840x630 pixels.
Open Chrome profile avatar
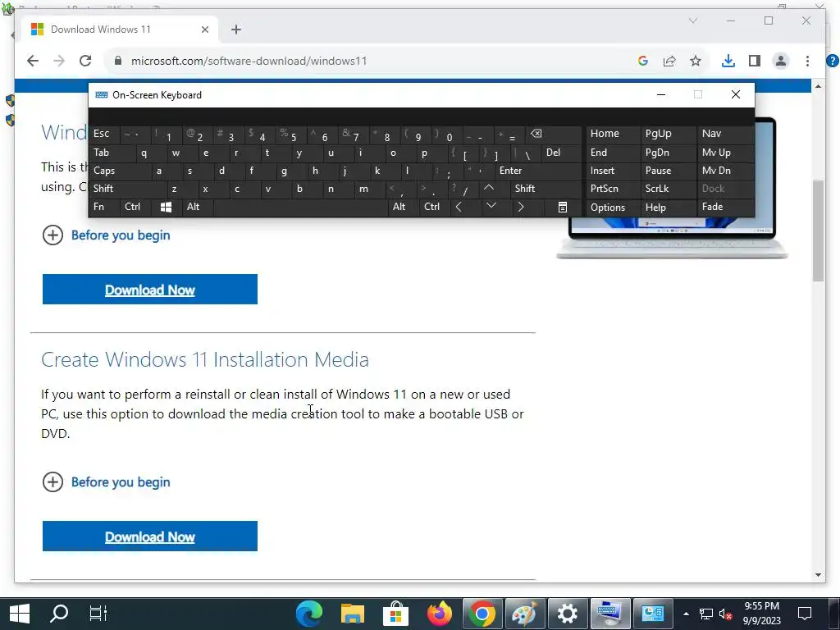tap(781, 61)
